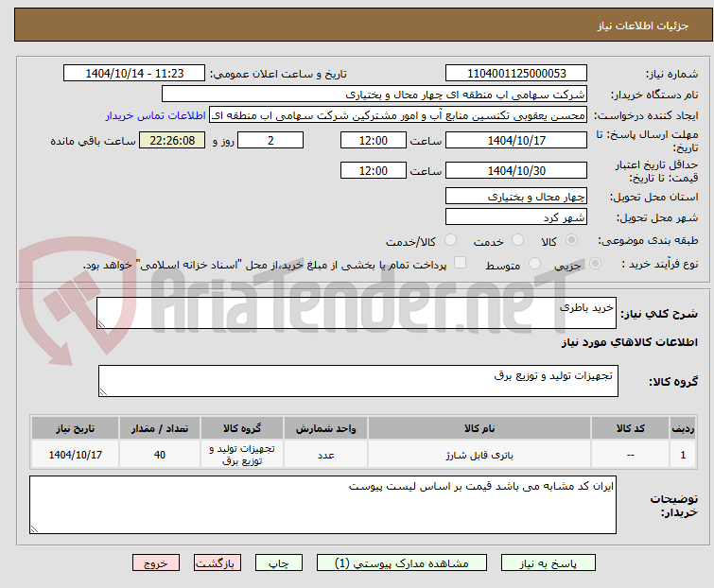Click the delivery province field چهار محال و بختیاری

[x=516, y=196]
